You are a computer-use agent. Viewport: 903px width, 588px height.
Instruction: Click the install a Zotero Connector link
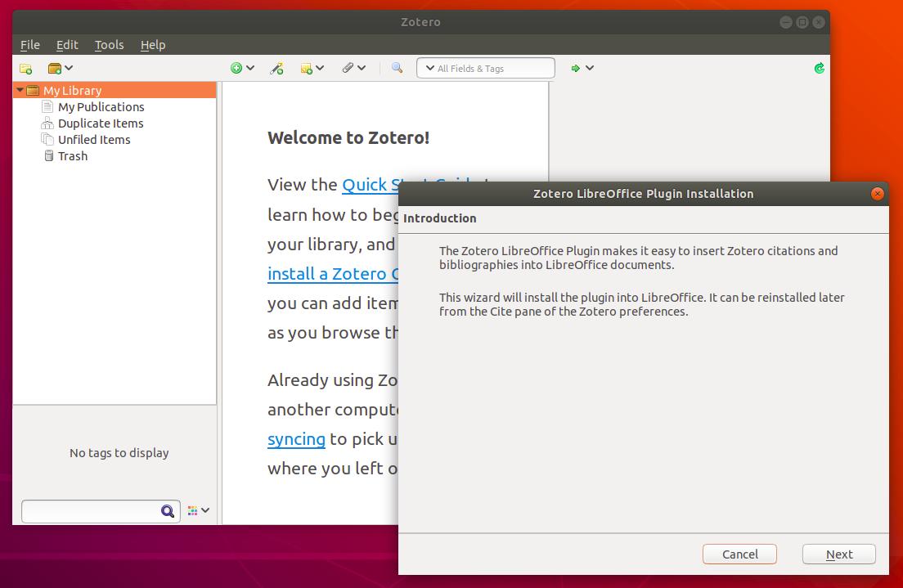click(x=333, y=274)
